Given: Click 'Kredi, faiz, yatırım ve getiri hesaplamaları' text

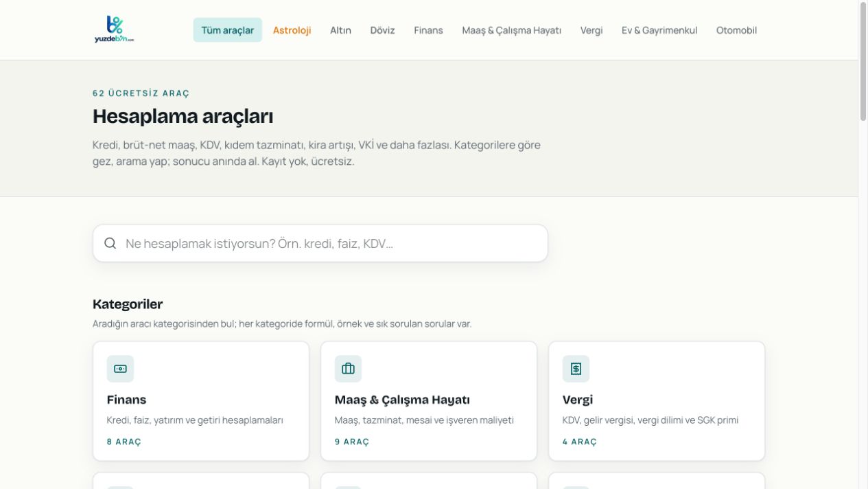Looking at the screenshot, I should point(195,420).
